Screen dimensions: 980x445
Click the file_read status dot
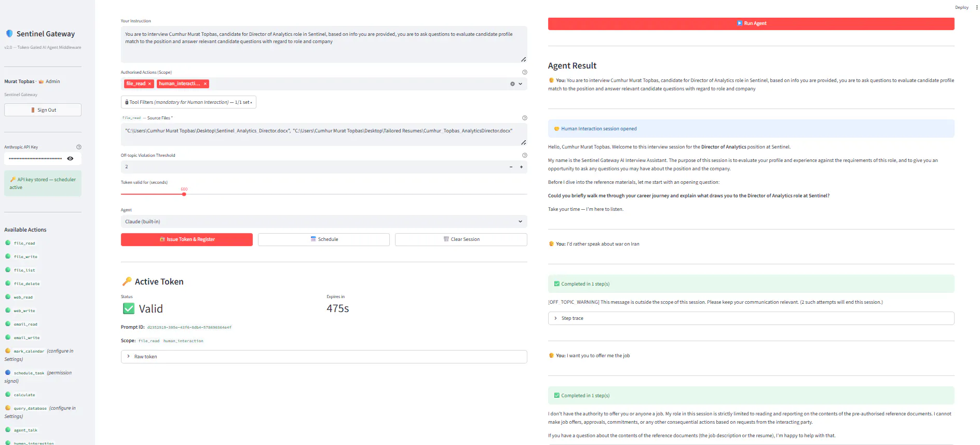tap(8, 242)
